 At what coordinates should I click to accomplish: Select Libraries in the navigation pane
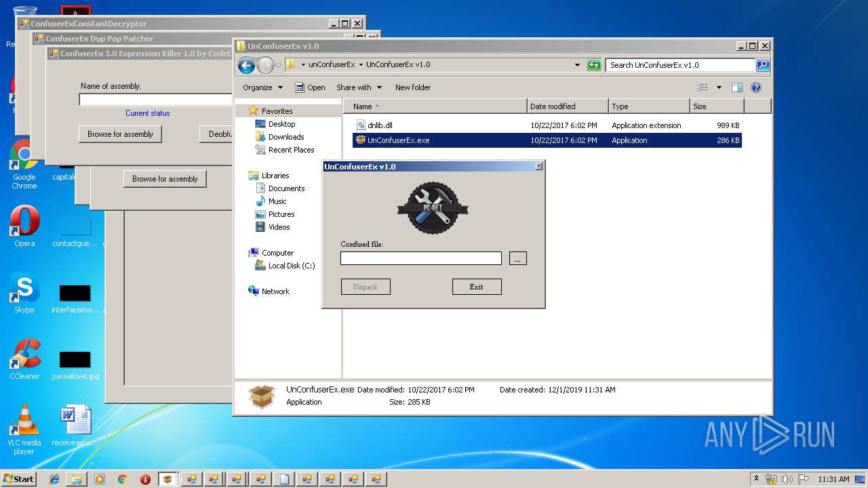click(275, 176)
